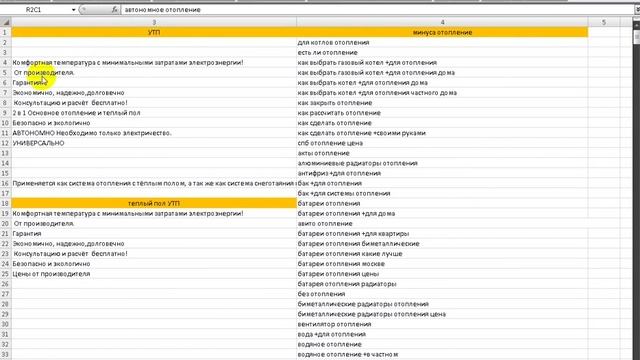Click как выбрать котел +для отопления частного дома
Image resolution: width=640 pixels, height=360 pixels.
point(442,93)
